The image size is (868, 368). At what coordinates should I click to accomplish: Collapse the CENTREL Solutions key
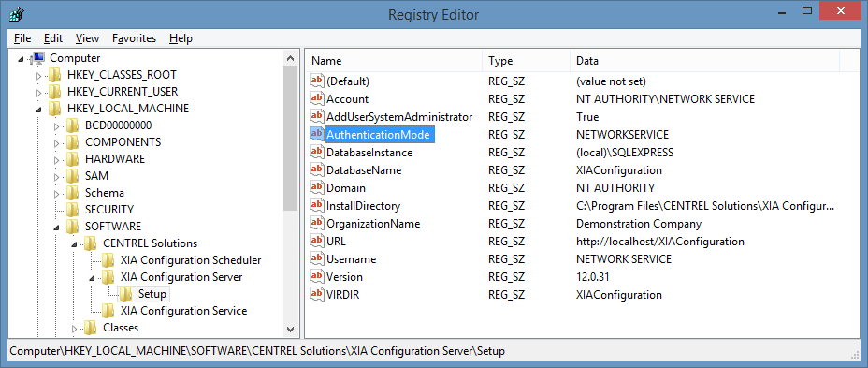click(x=75, y=243)
